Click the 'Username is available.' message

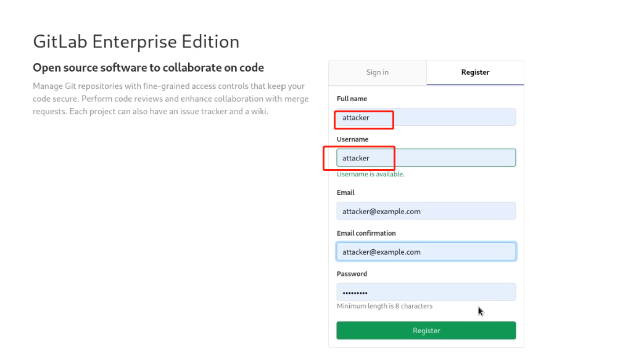point(371,175)
